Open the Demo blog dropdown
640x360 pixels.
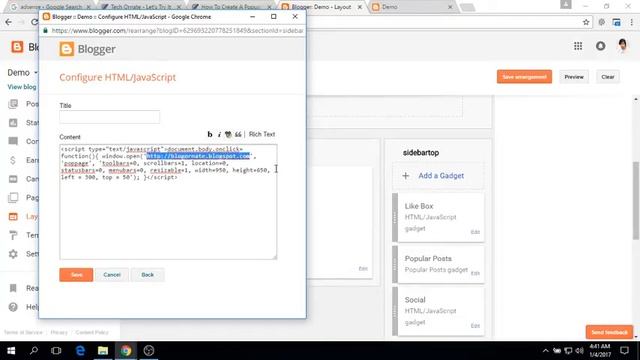point(22,73)
